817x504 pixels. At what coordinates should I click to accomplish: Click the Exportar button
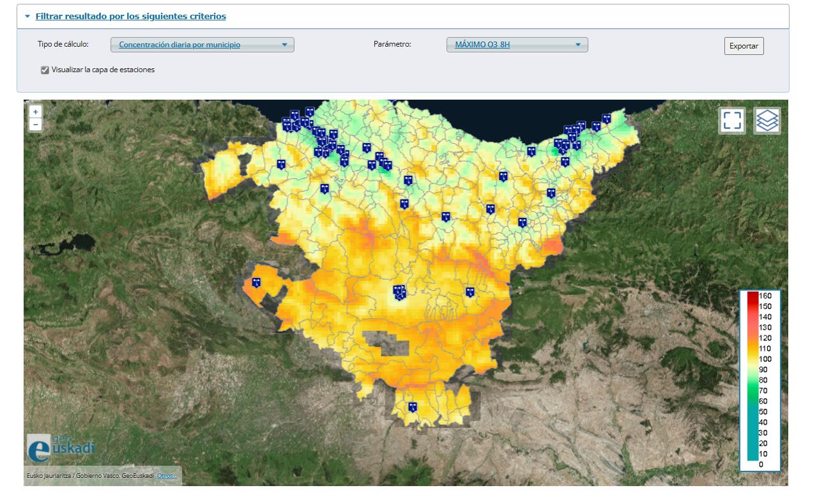click(744, 46)
